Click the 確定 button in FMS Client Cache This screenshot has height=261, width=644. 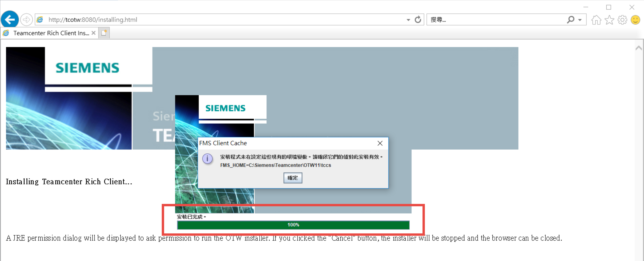pos(293,178)
